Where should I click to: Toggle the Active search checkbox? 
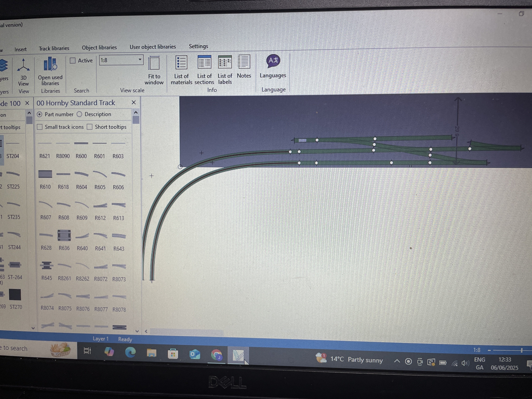click(x=73, y=61)
